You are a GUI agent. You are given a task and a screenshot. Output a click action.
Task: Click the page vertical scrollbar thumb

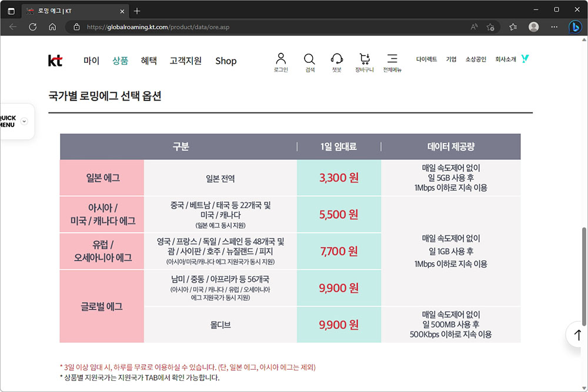coord(584,276)
